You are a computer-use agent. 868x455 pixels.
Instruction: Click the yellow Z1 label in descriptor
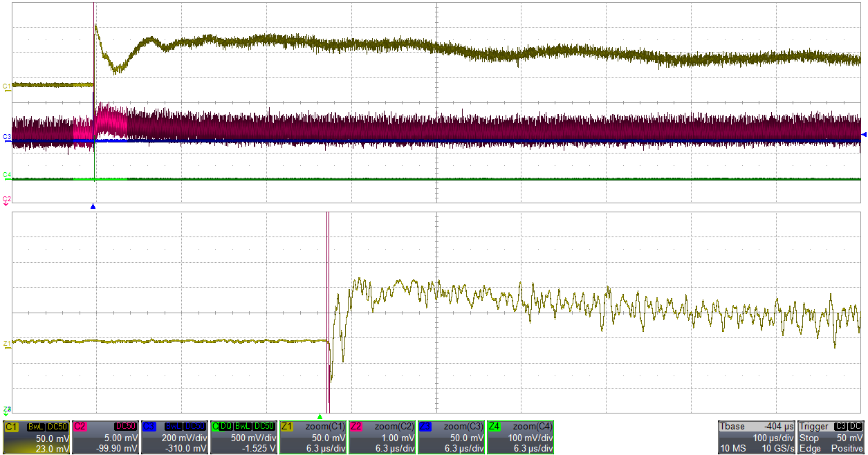pyautogui.click(x=287, y=427)
